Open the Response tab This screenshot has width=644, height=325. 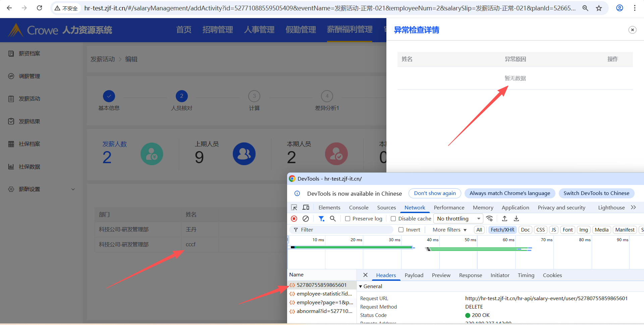point(471,275)
